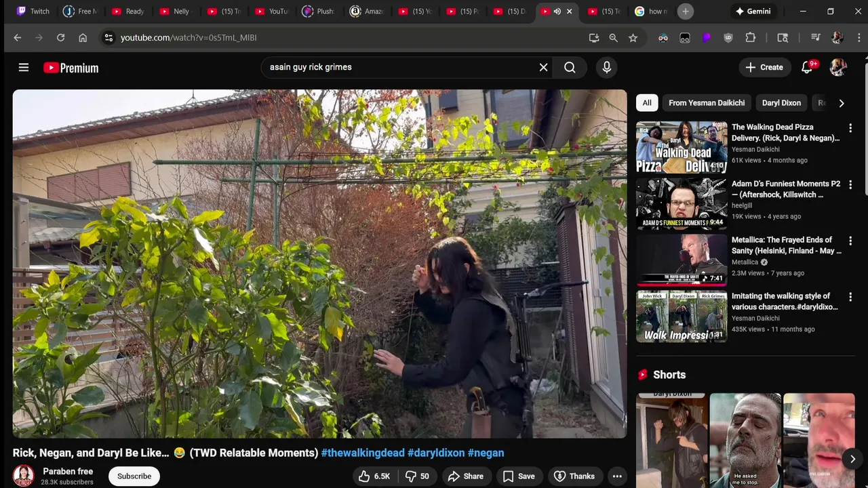Open Adam D's Funniest Moments P2 thumbnail
Viewport: 868px width, 488px height.
682,203
